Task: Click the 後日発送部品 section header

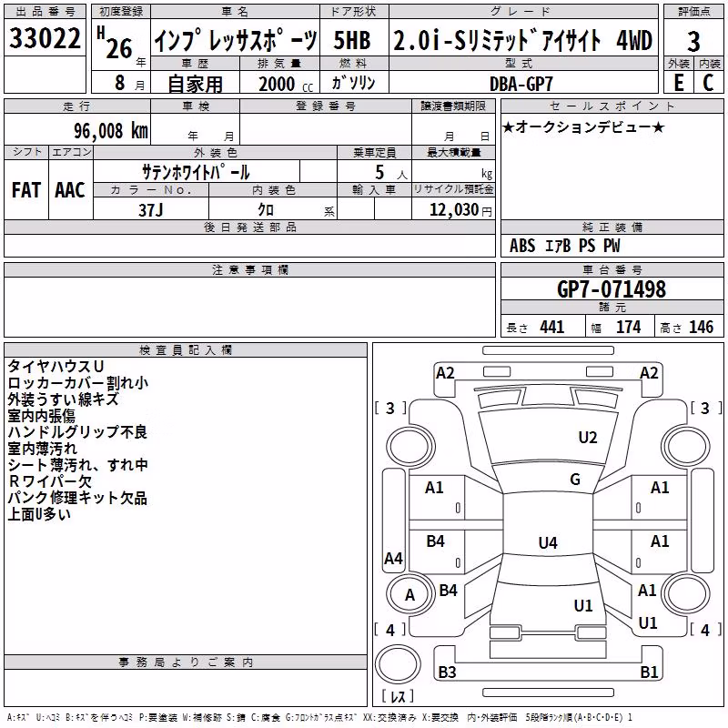Action: [x=249, y=227]
